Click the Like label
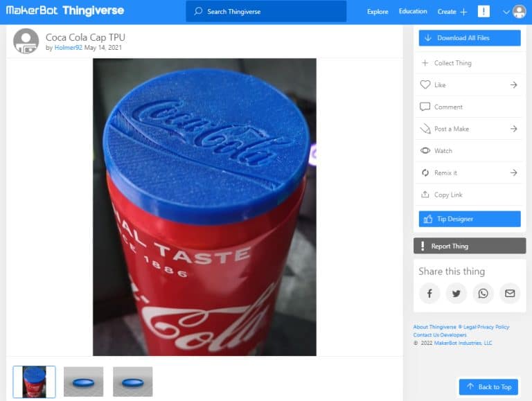532x401 pixels. tap(440, 84)
